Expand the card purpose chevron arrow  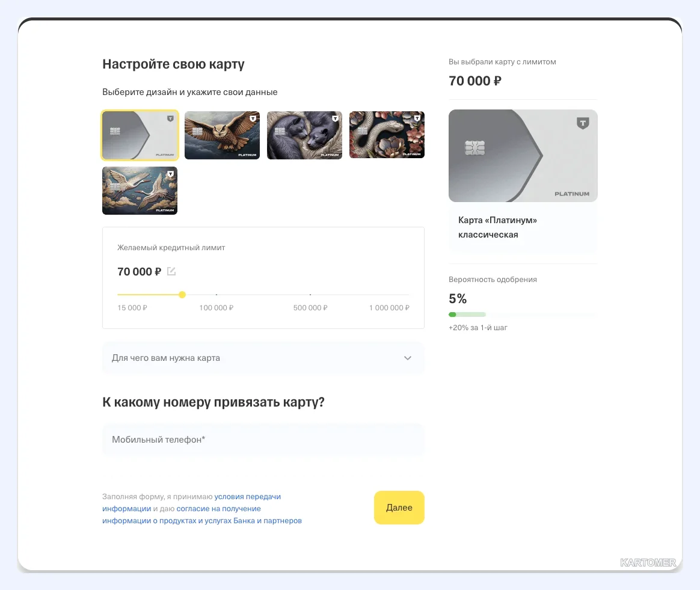click(x=408, y=358)
